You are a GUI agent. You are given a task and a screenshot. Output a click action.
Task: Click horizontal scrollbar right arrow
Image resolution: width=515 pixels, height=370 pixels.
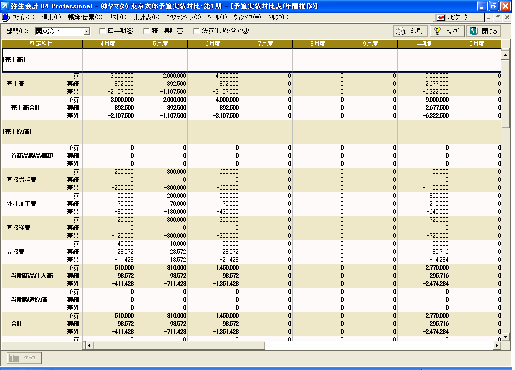tap(497, 345)
